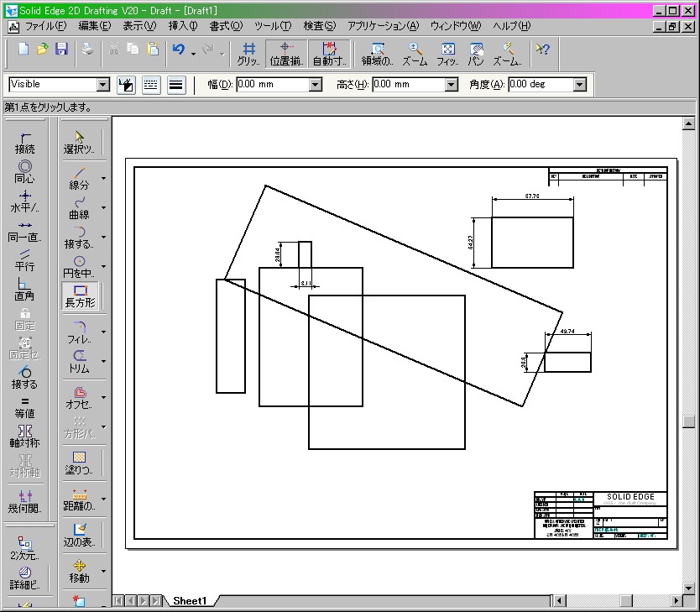Open the 表示(V) menu
This screenshot has width=700, height=612.
(x=139, y=26)
